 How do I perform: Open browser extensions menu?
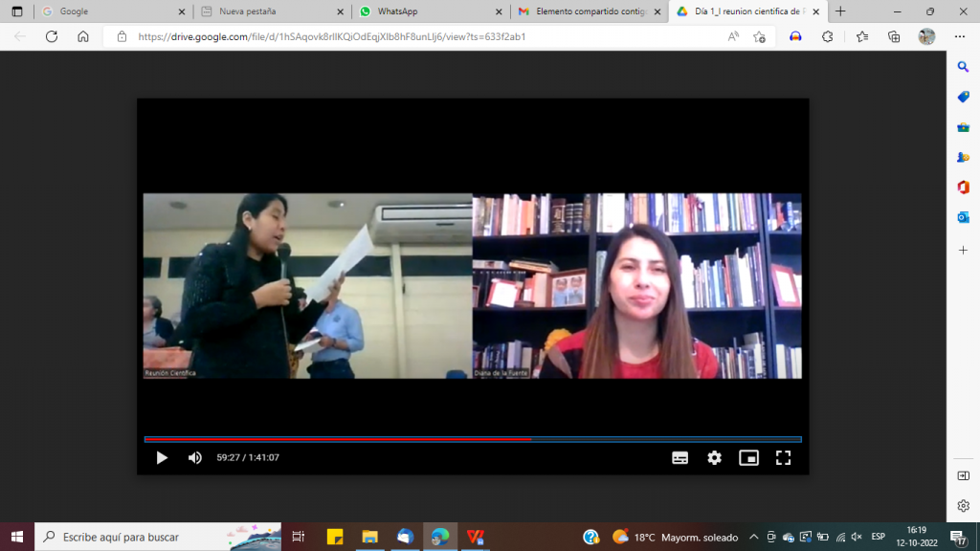point(828,36)
